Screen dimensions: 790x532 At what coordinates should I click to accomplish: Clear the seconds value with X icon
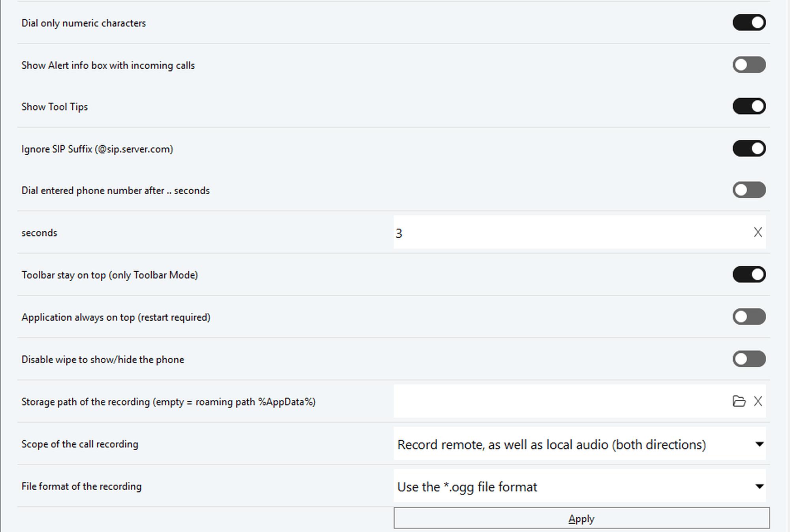tap(758, 232)
